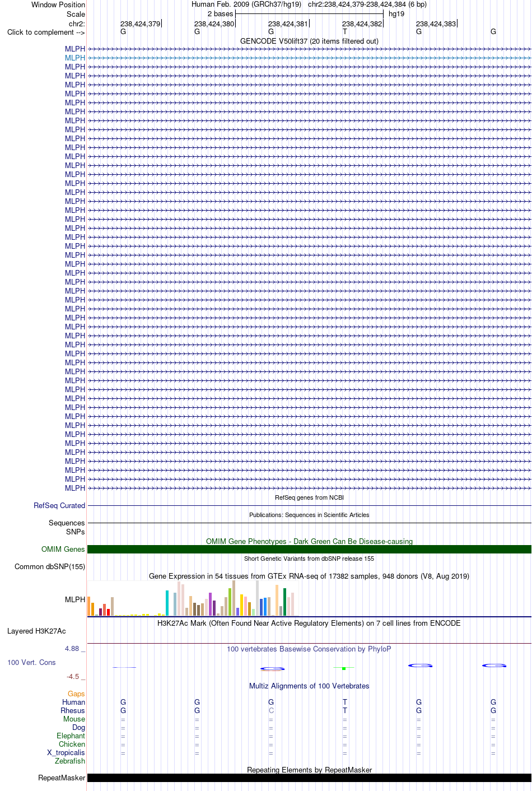This screenshot has height=791, width=532.
Task: Click the small green PhyloP conservation mark
Action: pyautogui.click(x=344, y=668)
